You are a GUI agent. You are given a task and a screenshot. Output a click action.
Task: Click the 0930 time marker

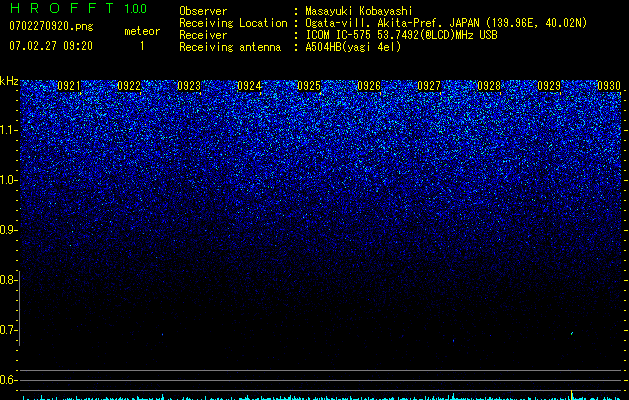click(609, 86)
